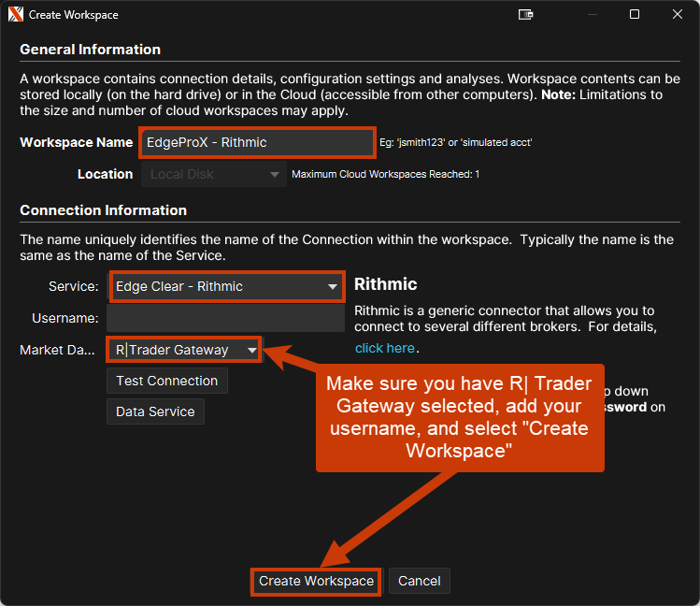Minimize the Create Workspace window

click(593, 15)
